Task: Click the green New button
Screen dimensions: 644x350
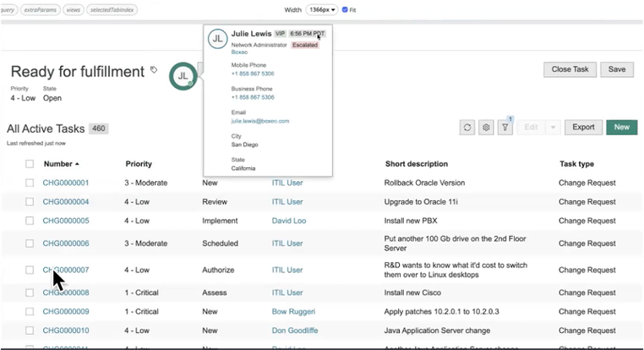Action: (622, 128)
